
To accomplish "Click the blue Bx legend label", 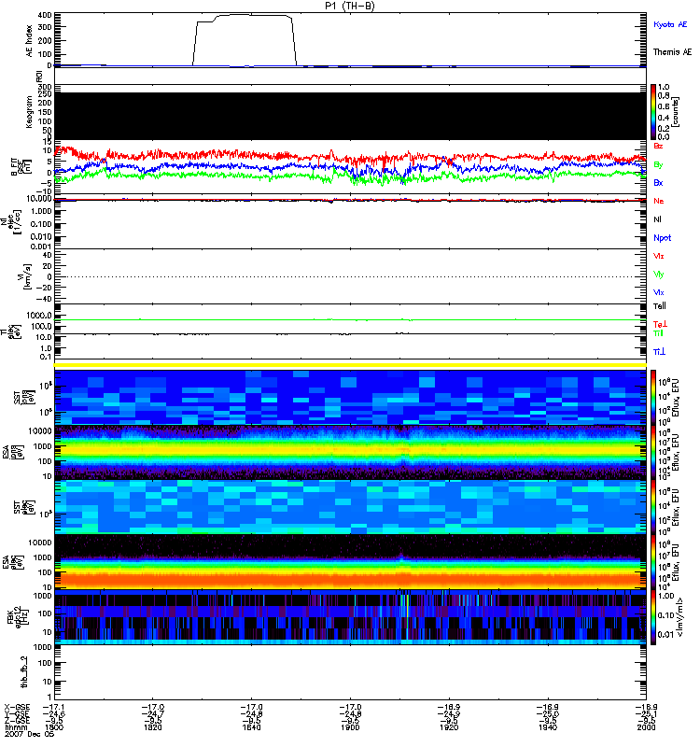I will (x=658, y=183).
